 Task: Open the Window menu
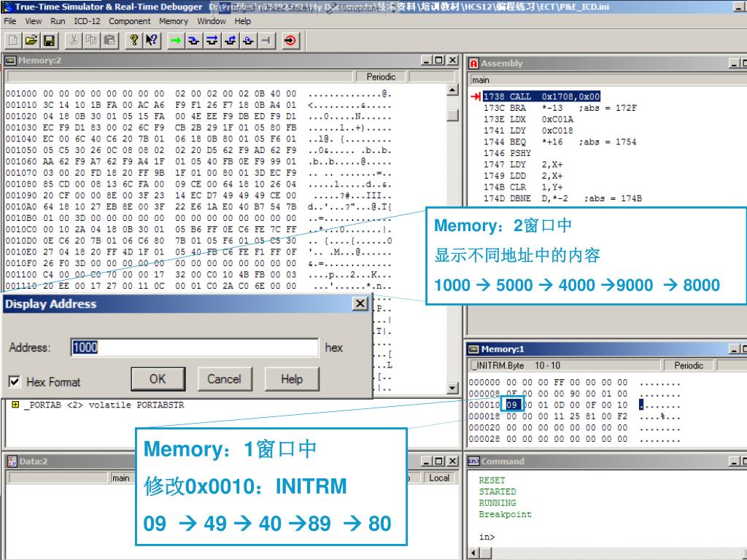pos(211,21)
